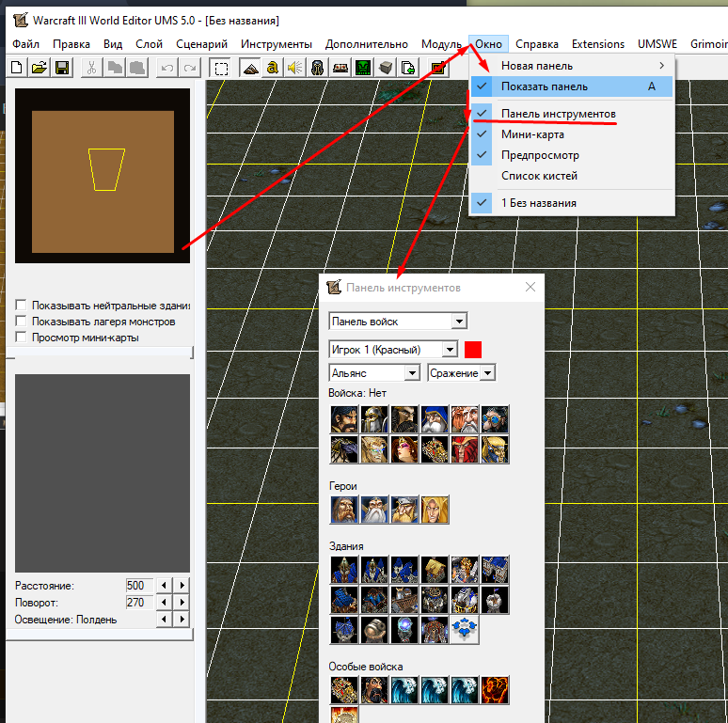Open the Файл menu
Image resolution: width=728 pixels, height=723 pixels.
[x=26, y=44]
